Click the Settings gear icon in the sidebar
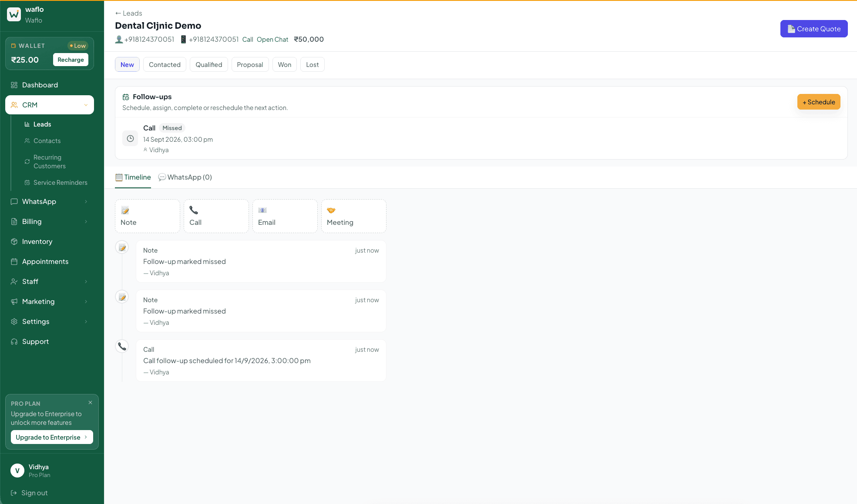Image resolution: width=857 pixels, height=504 pixels. (x=14, y=321)
